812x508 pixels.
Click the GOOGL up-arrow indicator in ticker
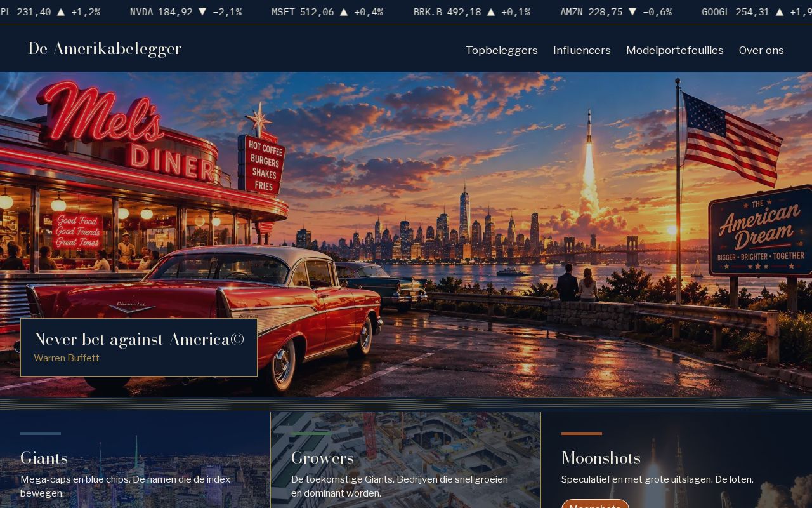pyautogui.click(x=779, y=12)
